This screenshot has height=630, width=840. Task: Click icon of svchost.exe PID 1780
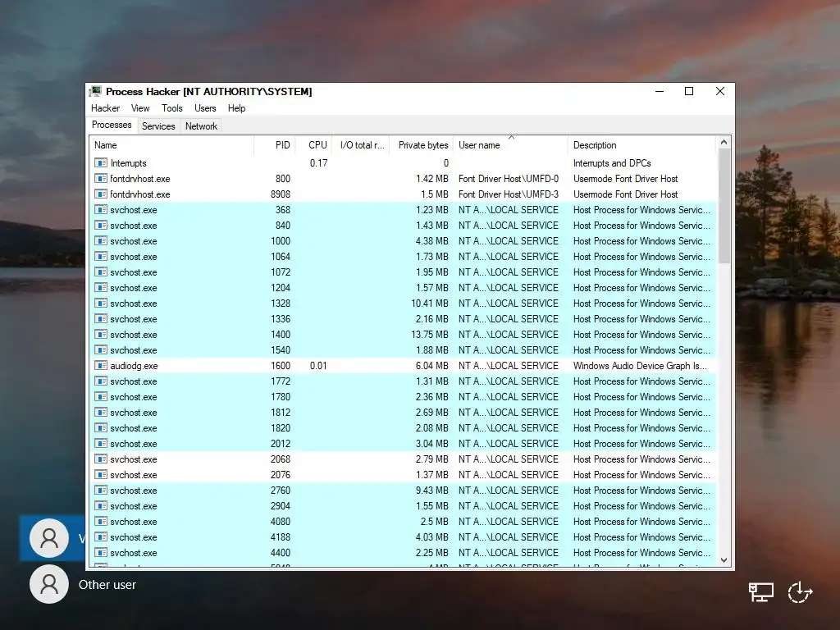point(101,396)
